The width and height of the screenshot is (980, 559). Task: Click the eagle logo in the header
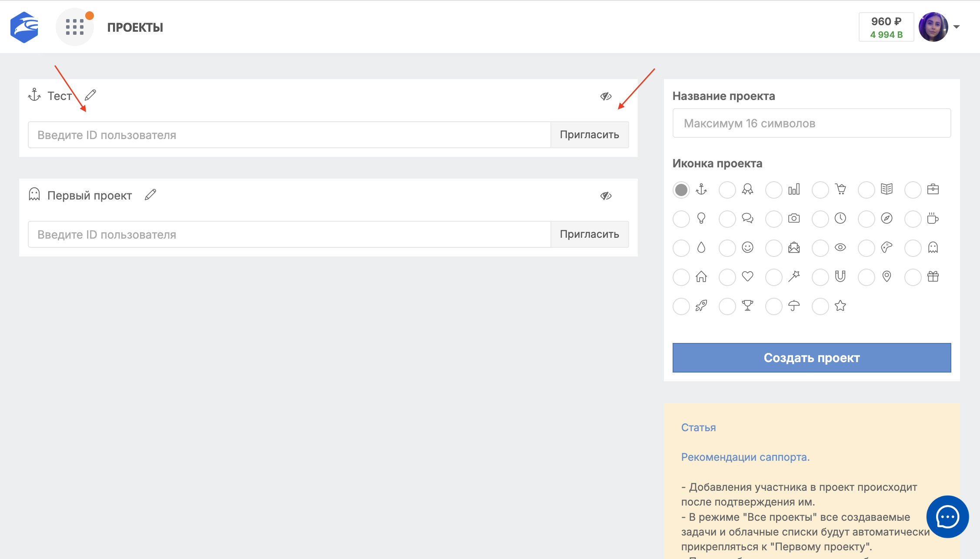coord(24,27)
